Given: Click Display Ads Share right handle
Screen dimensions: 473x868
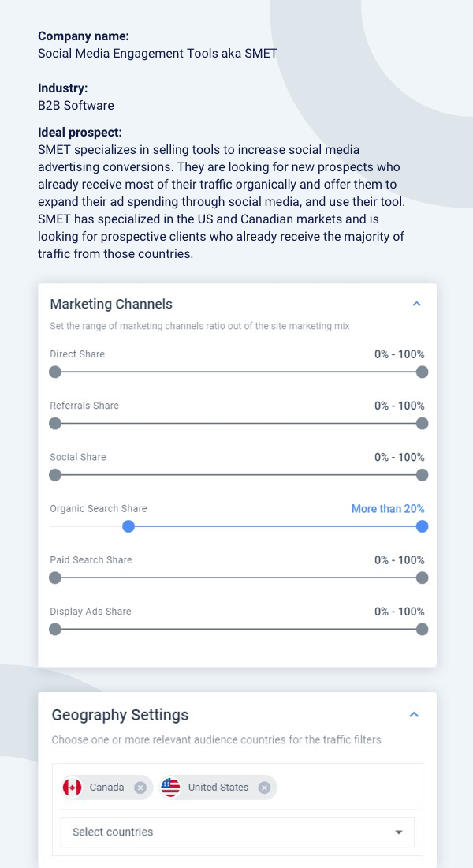Looking at the screenshot, I should click(x=422, y=629).
